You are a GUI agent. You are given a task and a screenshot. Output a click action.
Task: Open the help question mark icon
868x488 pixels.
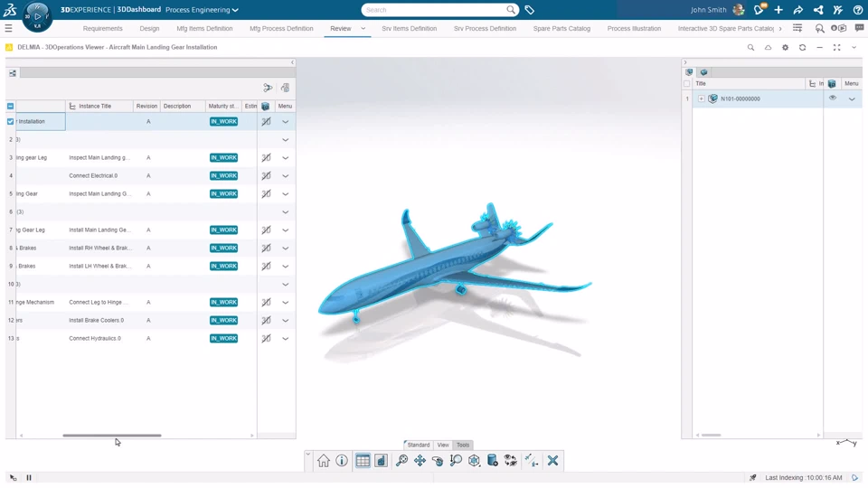click(857, 10)
